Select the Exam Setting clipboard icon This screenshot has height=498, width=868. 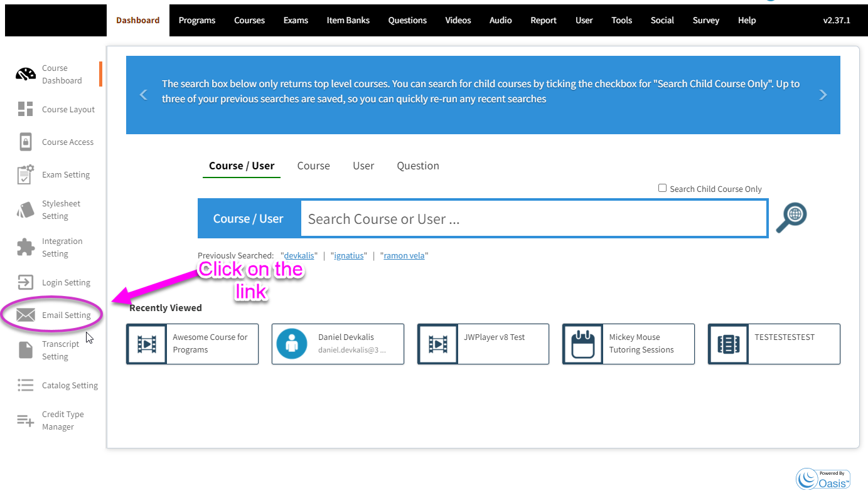pos(26,174)
